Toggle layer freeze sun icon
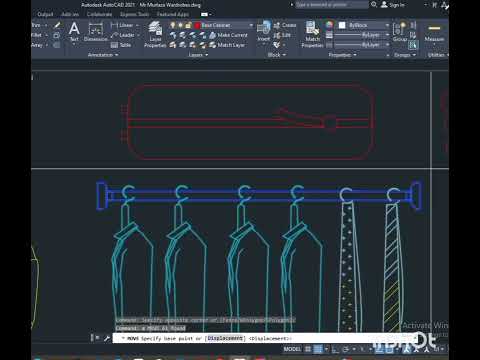Screen dimensions: 480x360 pyautogui.click(x=180, y=25)
